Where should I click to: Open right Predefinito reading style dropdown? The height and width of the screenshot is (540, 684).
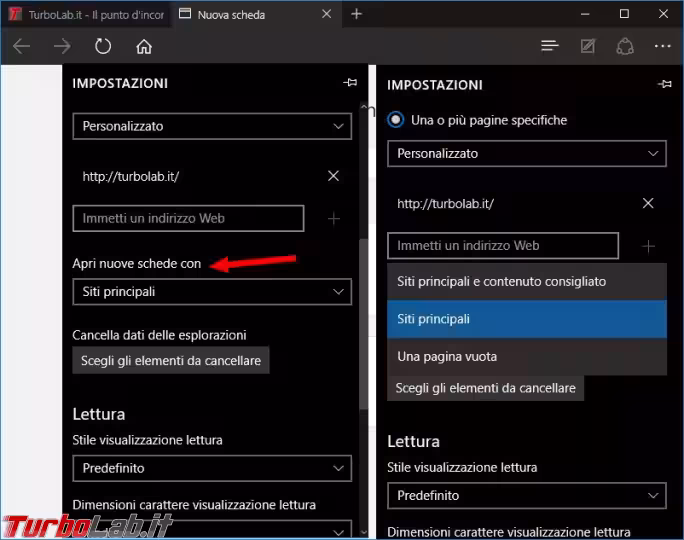pyautogui.click(x=527, y=496)
